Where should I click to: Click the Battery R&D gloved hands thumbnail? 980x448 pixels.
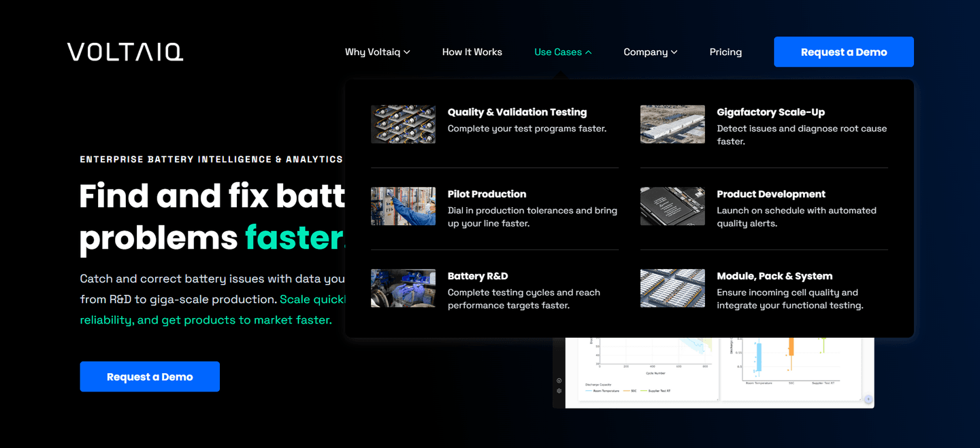pyautogui.click(x=403, y=288)
